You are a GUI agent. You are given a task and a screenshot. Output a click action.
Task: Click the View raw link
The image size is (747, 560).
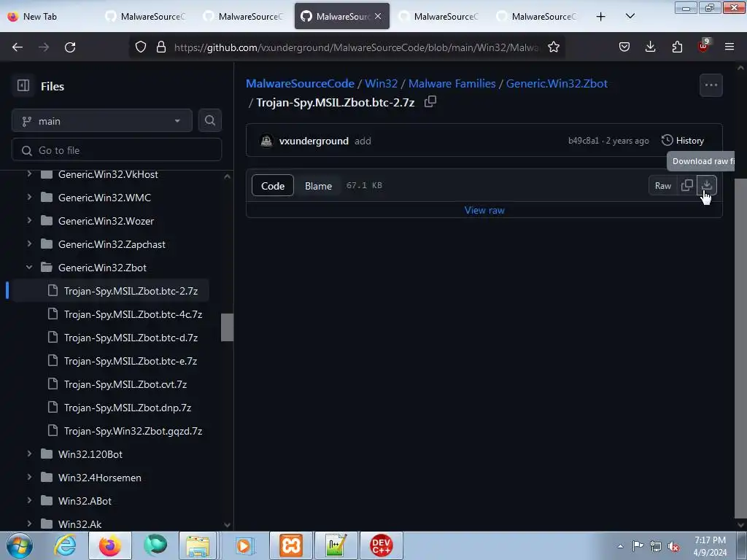484,210
